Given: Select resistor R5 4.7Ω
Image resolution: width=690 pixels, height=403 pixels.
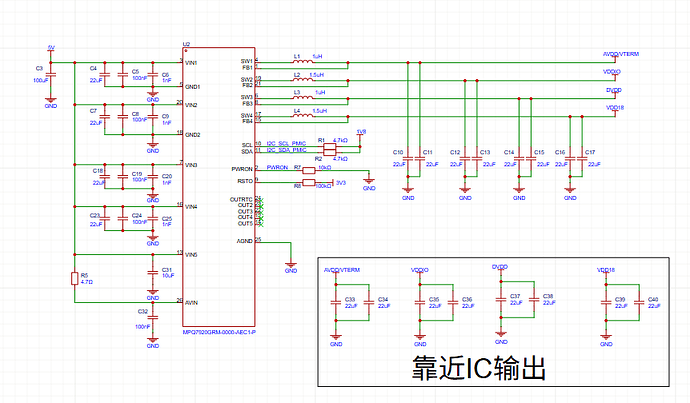Looking at the screenshot, I should (x=73, y=279).
